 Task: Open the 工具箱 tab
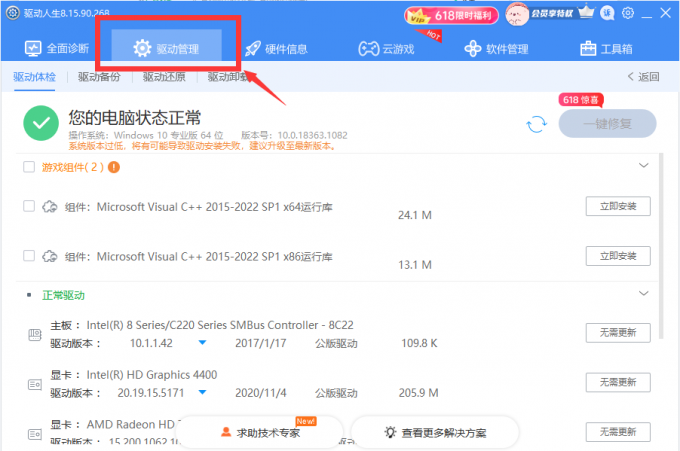coord(606,49)
